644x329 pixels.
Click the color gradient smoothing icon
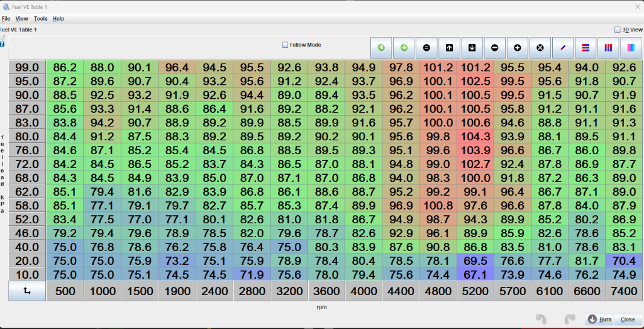(x=631, y=47)
